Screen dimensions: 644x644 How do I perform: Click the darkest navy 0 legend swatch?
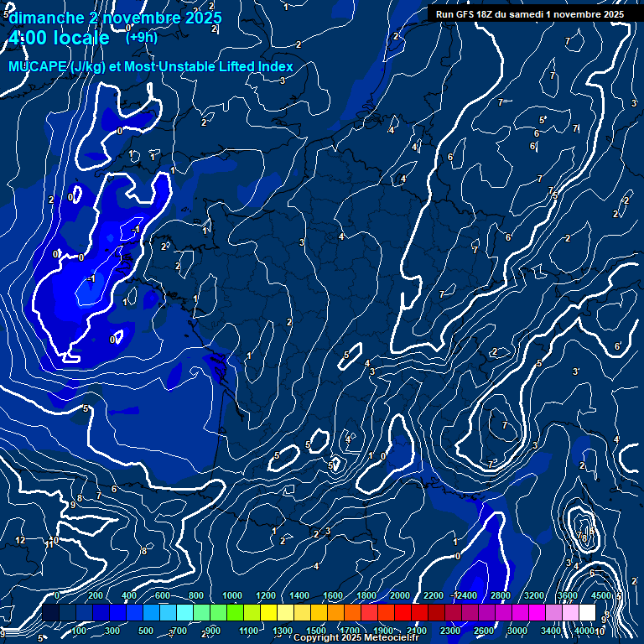[x=50, y=613]
